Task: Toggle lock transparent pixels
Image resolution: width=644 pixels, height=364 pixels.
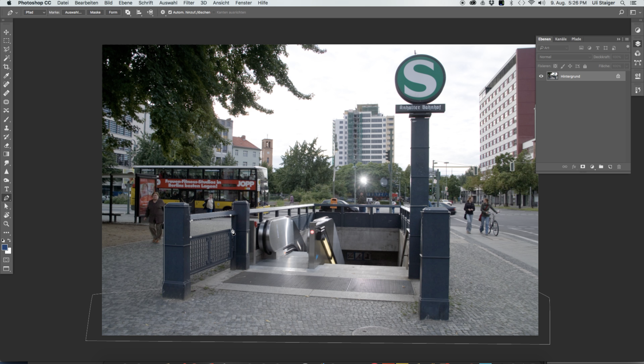Action: [x=555, y=66]
